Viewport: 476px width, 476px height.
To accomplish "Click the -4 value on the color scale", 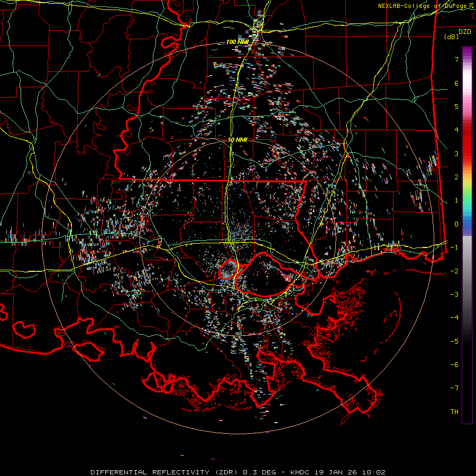I will (454, 318).
